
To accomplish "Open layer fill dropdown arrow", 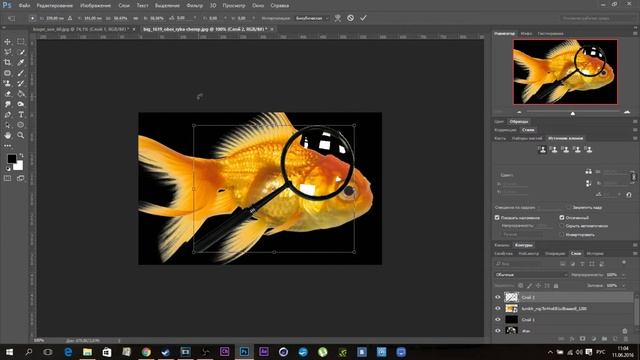I will click(x=624, y=285).
